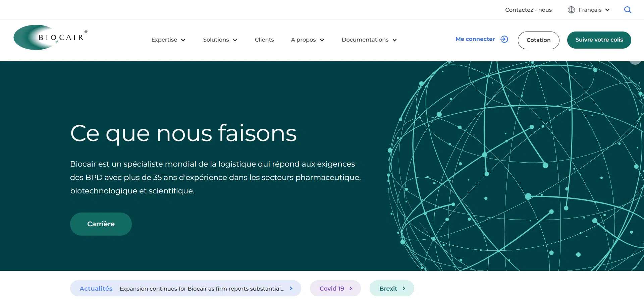
Task: Open the search magnifier icon
Action: pos(628,10)
